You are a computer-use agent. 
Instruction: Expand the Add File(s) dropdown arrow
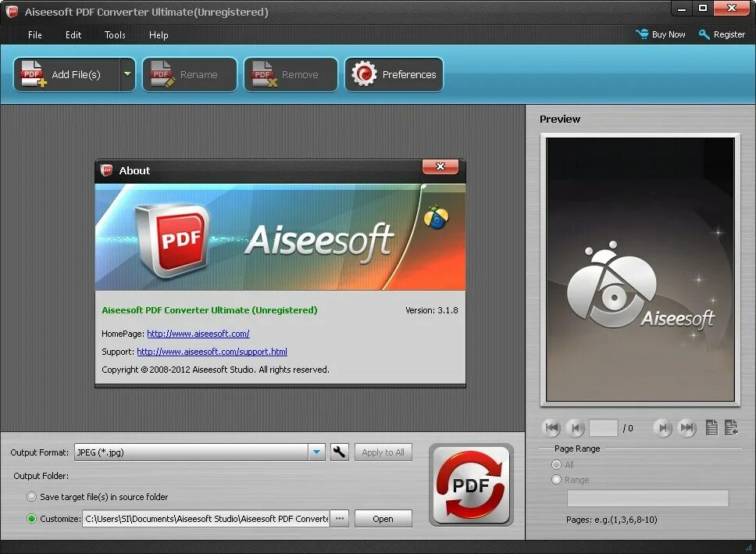(128, 74)
